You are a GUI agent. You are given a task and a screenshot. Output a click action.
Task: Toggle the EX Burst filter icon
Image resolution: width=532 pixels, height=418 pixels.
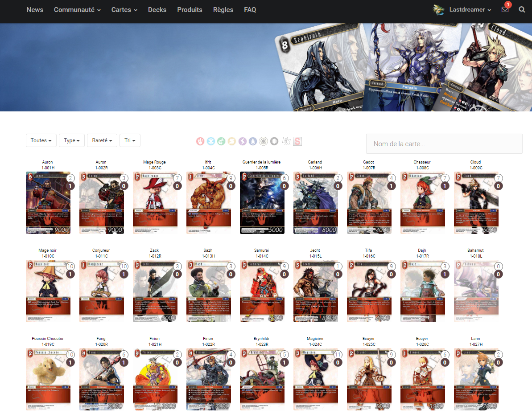pyautogui.click(x=286, y=141)
